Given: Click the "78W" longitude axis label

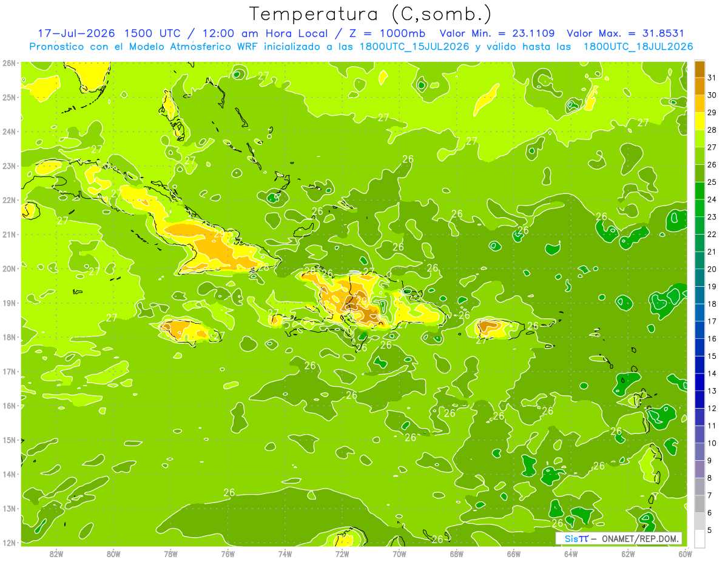Looking at the screenshot, I should click(170, 554).
